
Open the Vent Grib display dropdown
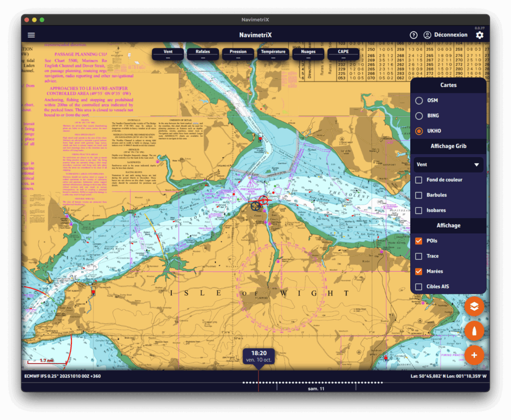(448, 165)
